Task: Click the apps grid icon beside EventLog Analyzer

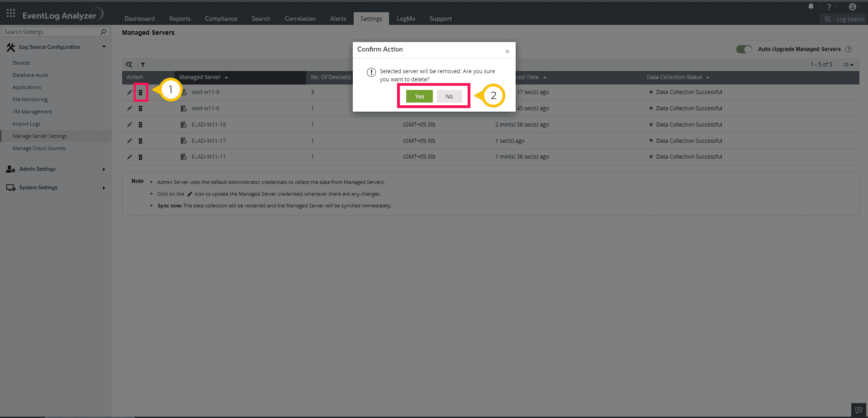Action: coord(10,13)
